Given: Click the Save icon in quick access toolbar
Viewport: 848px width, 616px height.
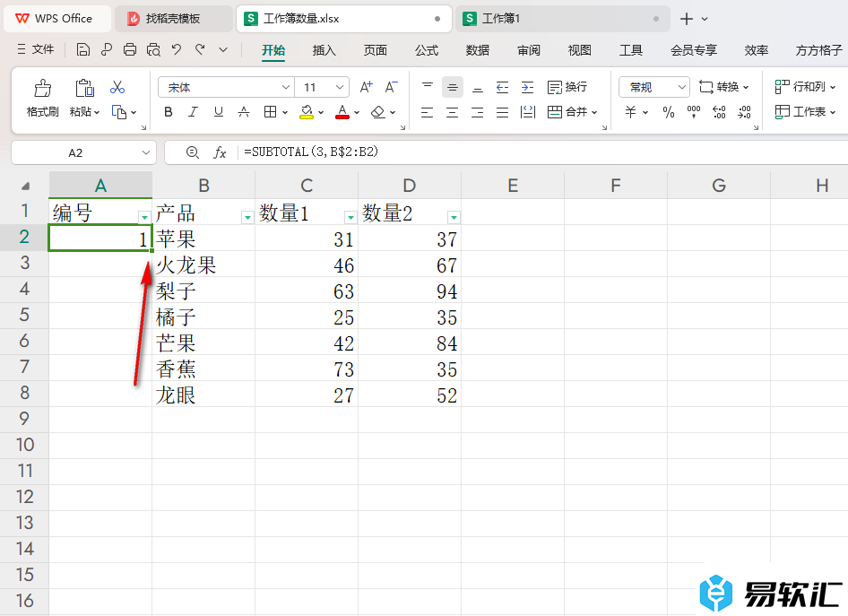Looking at the screenshot, I should tap(82, 49).
